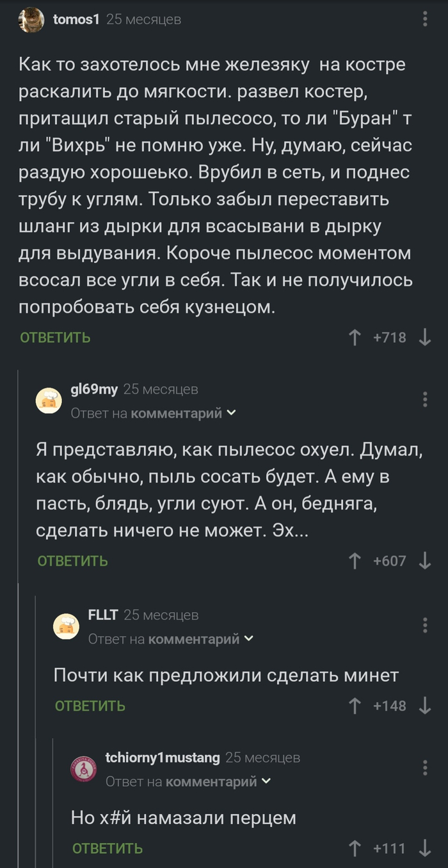This screenshot has height=868, width=448.
Task: Downvote tchiorny1mustang's comment with +111
Action: (x=424, y=849)
